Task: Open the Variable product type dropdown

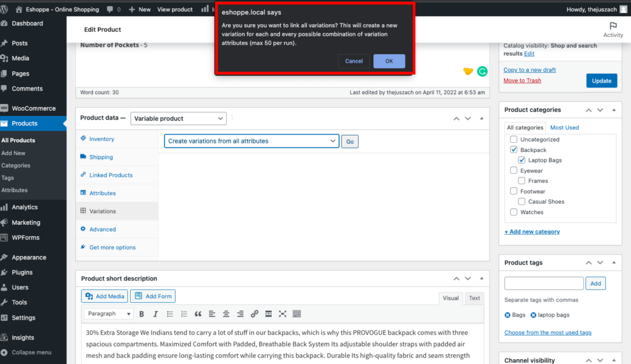Action: [178, 119]
